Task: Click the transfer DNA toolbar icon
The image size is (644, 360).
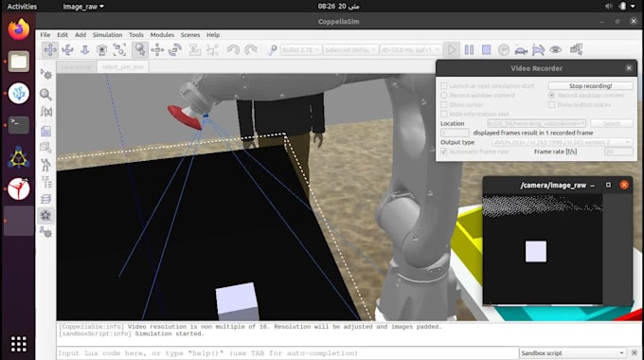Action: 212,49
